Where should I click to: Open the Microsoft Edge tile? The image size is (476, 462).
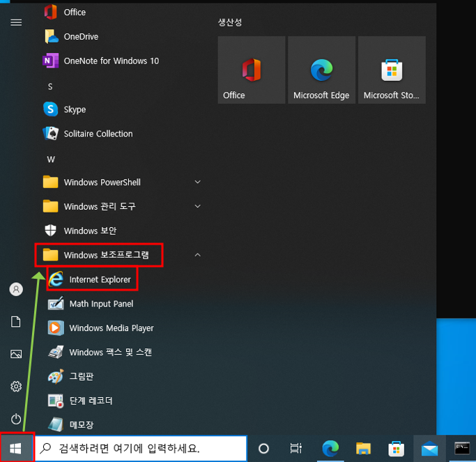[321, 70]
